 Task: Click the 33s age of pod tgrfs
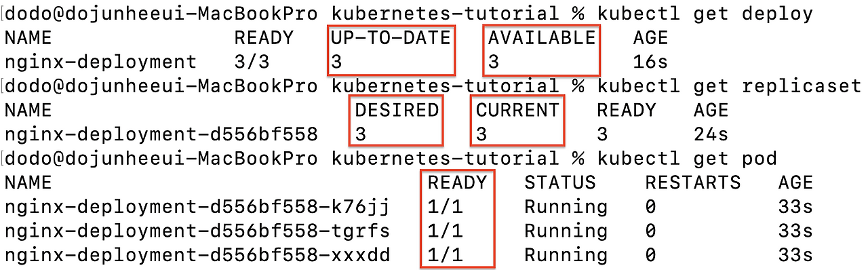pos(795,231)
